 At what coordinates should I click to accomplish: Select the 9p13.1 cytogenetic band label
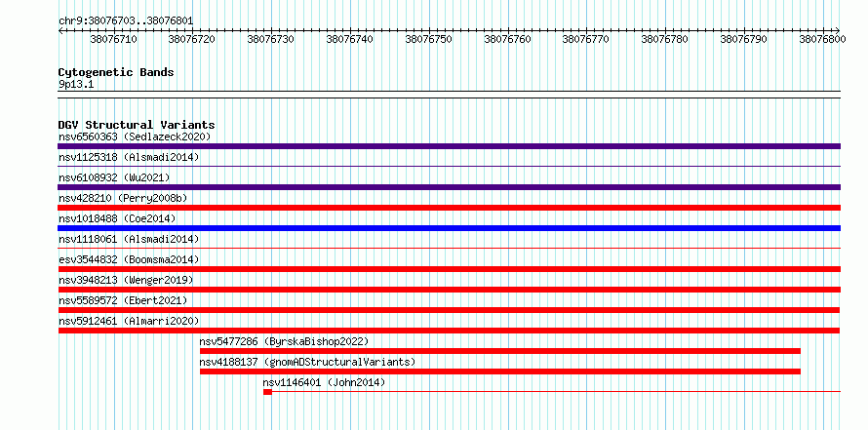click(76, 85)
